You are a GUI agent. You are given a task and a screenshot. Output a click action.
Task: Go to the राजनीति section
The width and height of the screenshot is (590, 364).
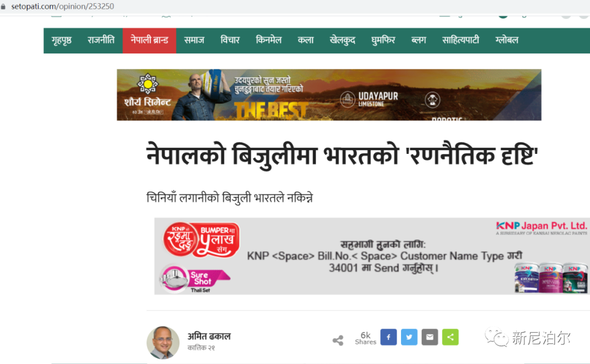[x=101, y=40]
